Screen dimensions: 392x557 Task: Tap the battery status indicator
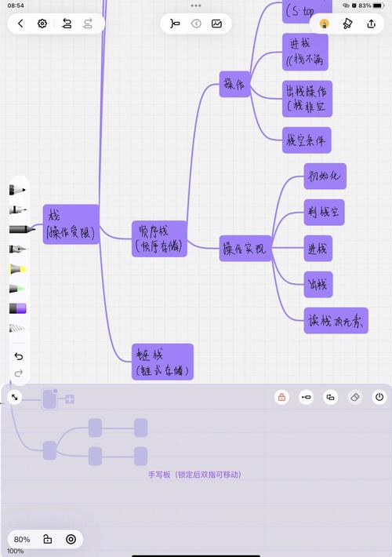(x=378, y=5)
